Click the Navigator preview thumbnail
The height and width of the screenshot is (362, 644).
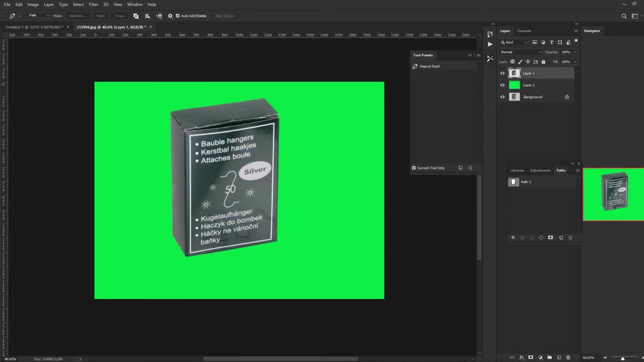pyautogui.click(x=613, y=195)
